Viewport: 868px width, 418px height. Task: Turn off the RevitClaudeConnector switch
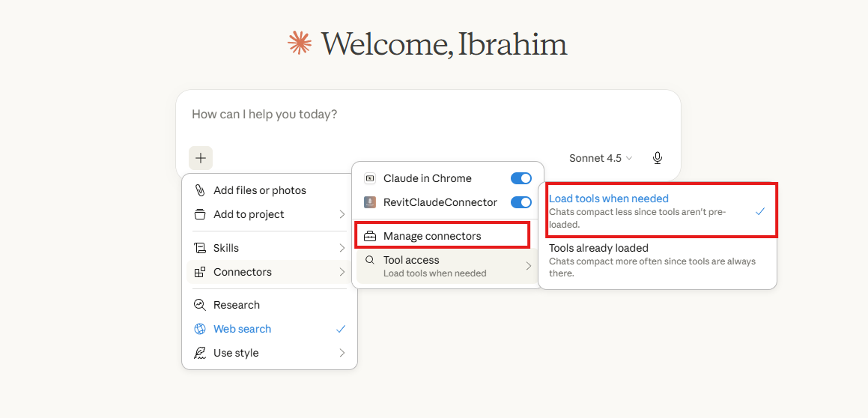click(521, 202)
